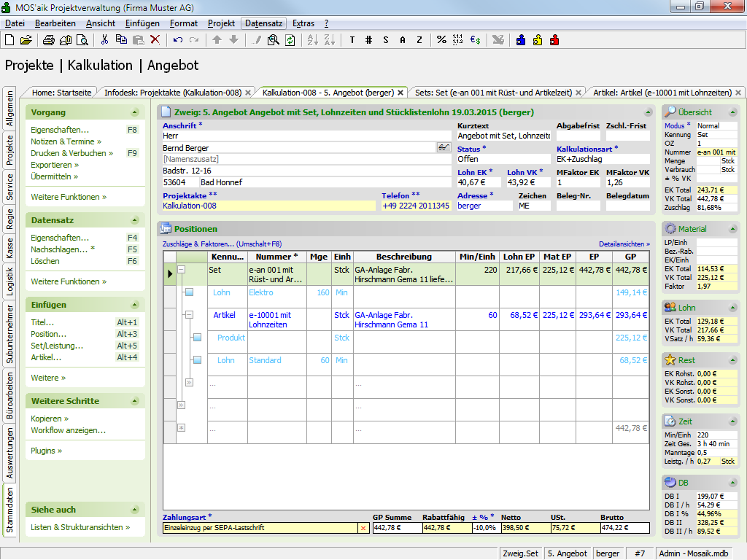
Task: Collapse the Weitere Schritte panel section
Action: coord(135,401)
